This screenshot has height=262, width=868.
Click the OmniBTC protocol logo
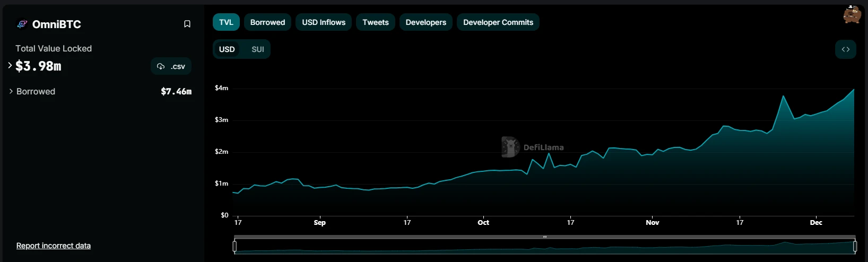pos(22,24)
